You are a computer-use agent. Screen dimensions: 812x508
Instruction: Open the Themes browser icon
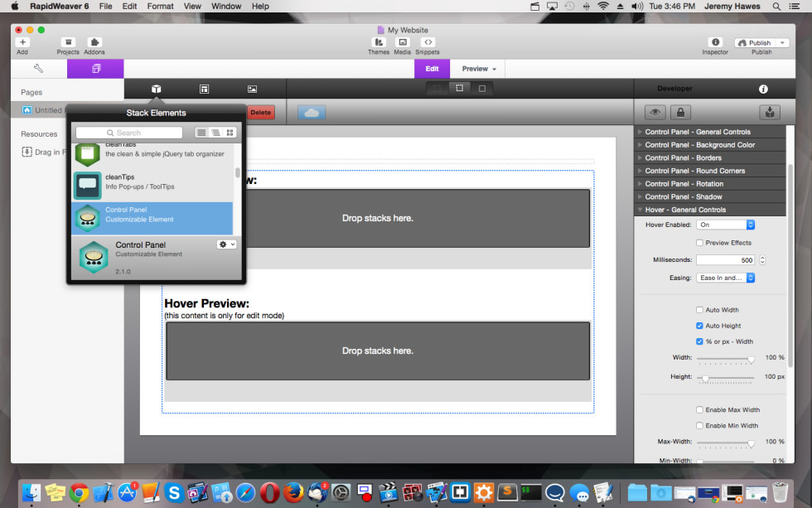point(379,42)
